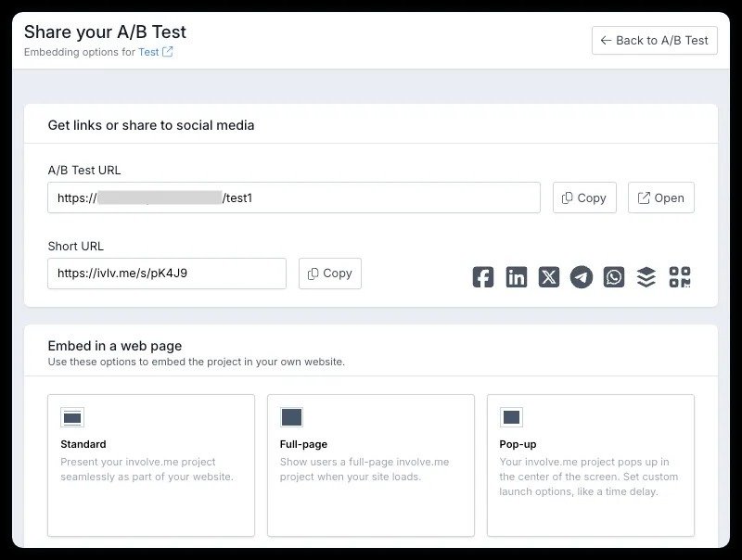Share on LinkedIn icon
The image size is (742, 560).
517,277
